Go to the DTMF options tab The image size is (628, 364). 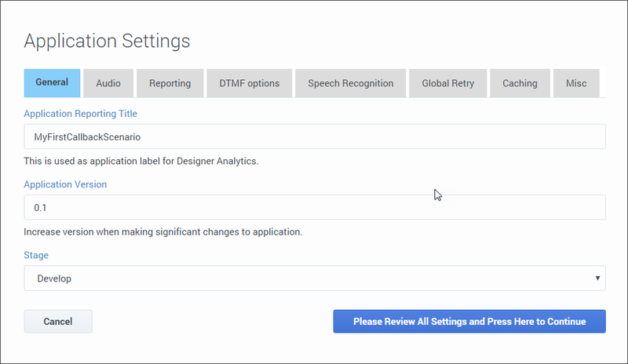[250, 83]
